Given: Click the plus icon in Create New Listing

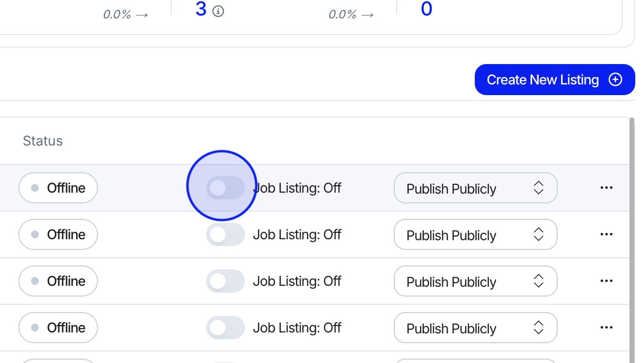Looking at the screenshot, I should (x=615, y=80).
